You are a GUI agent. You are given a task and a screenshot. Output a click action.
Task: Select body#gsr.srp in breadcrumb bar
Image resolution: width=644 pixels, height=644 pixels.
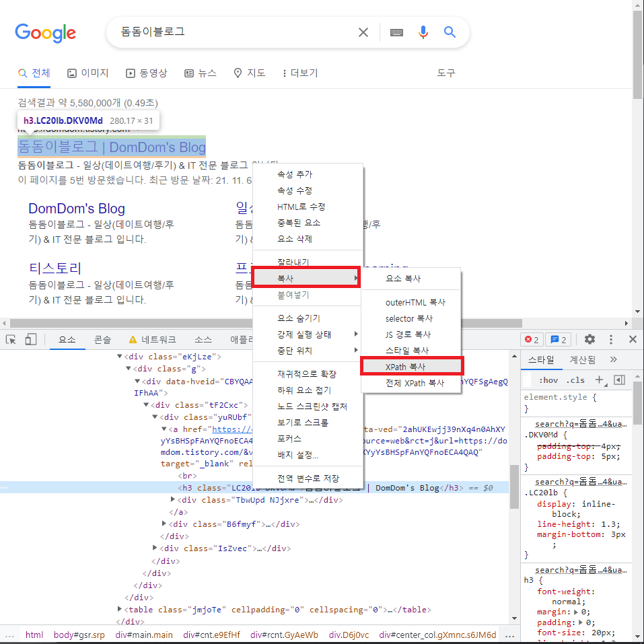click(x=79, y=635)
